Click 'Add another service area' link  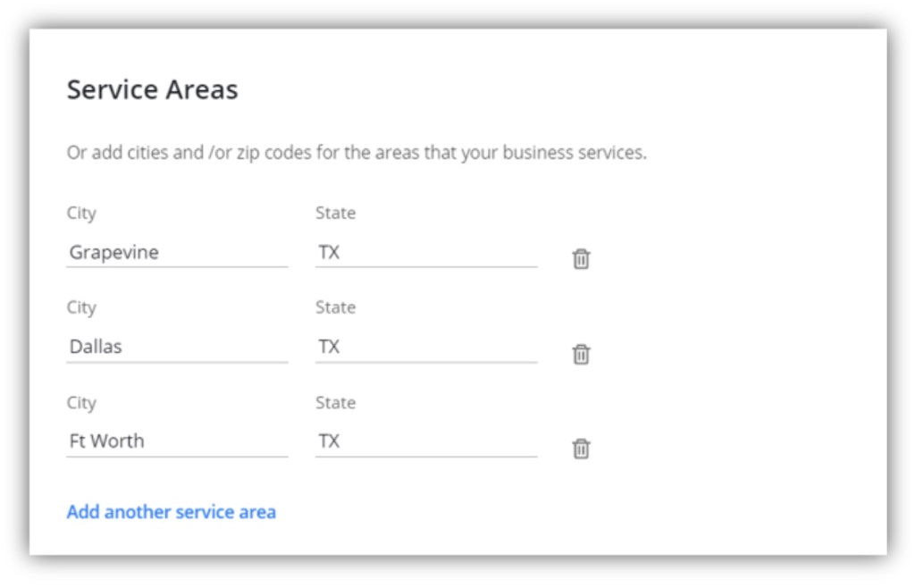172,512
